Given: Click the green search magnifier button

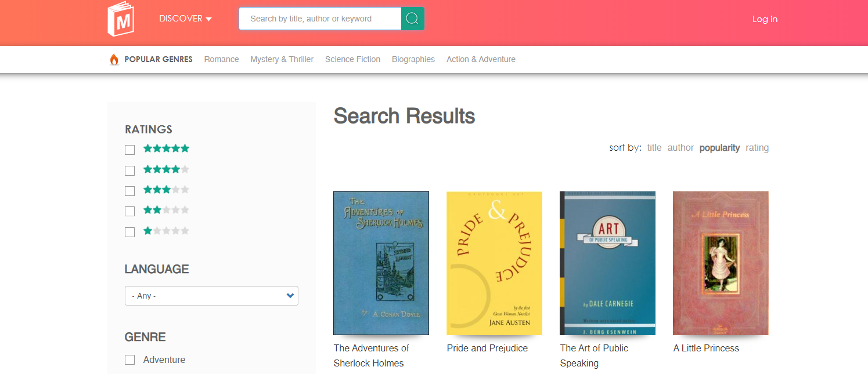Looking at the screenshot, I should [412, 19].
